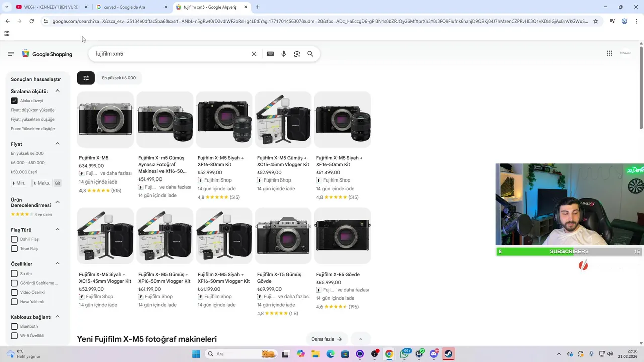The height and width of the screenshot is (362, 644).
Task: Collapse the Yeni Fujifilm X-M5 carousel chevron
Action: [x=361, y=339]
